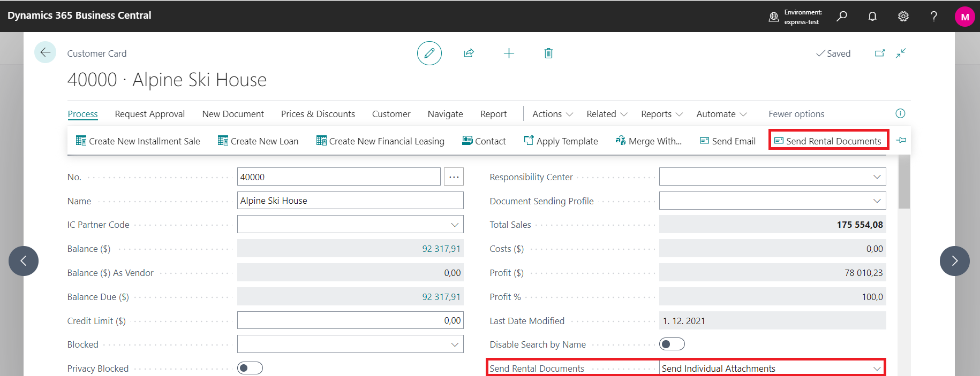Click the vertical scrollbar thumb
This screenshot has width=980, height=376.
tap(904, 182)
